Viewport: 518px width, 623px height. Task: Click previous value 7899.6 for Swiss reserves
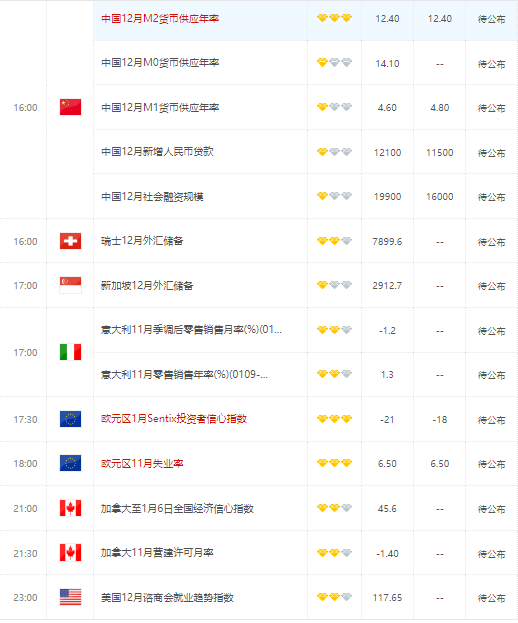387,242
